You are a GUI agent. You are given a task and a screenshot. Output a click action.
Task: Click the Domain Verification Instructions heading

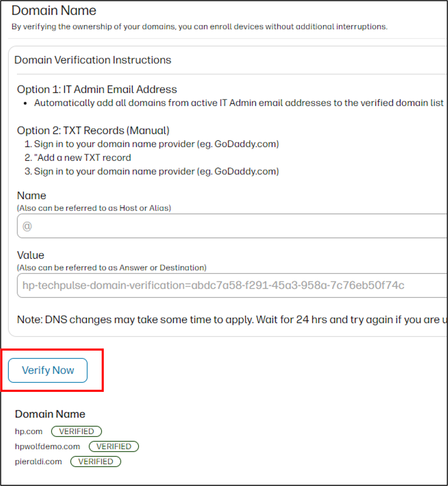pyautogui.click(x=93, y=60)
